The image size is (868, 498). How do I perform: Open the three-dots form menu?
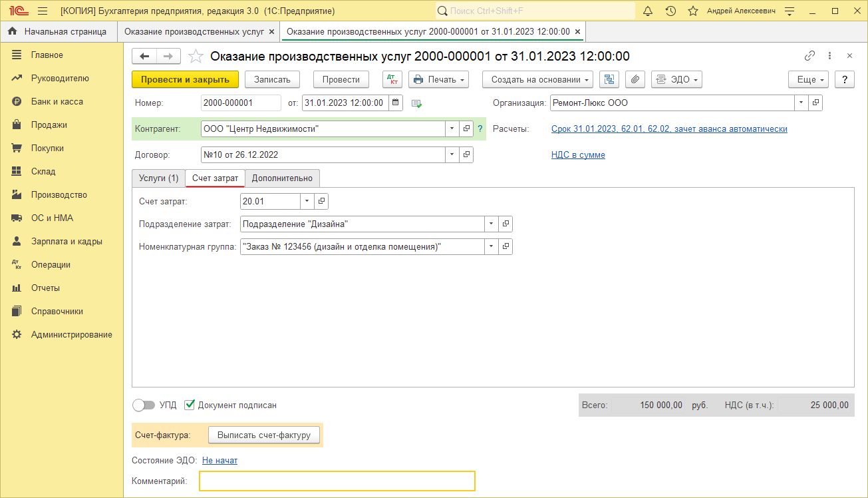point(829,56)
